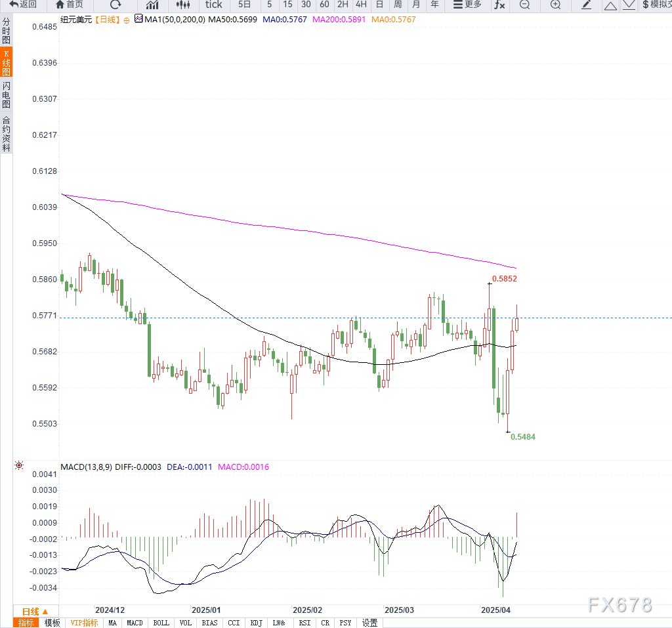Select the downward triangle icon in toolbar

[629, 5]
